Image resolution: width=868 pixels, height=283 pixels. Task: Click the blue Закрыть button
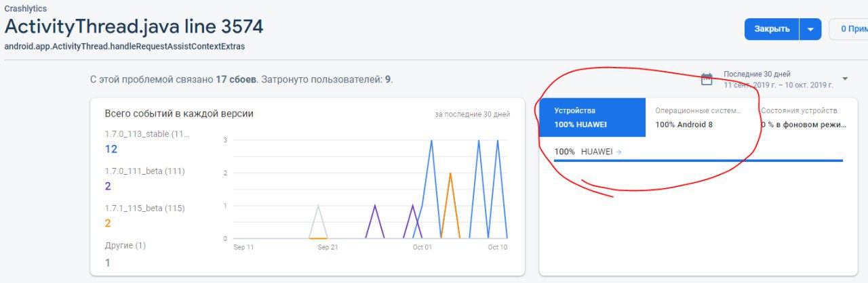tap(772, 29)
